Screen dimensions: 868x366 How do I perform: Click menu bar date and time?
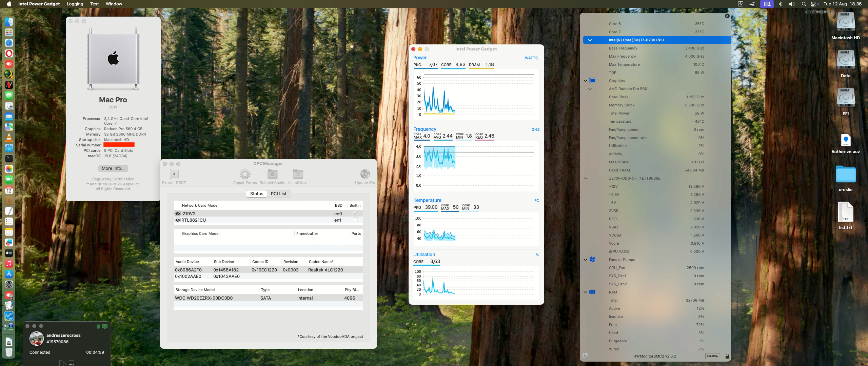pyautogui.click(x=843, y=4)
